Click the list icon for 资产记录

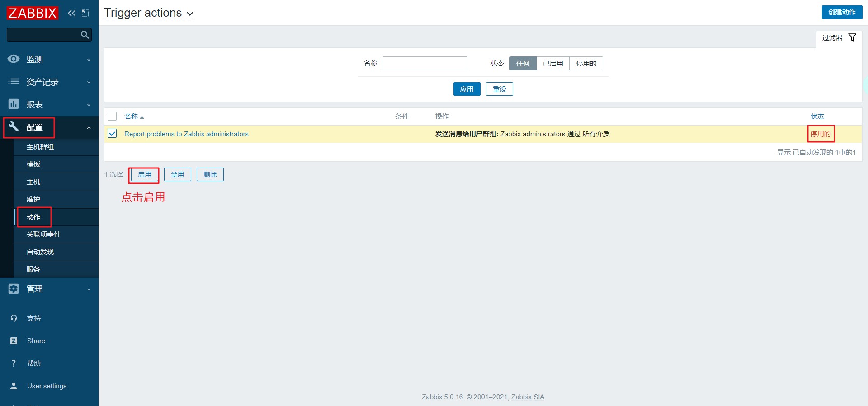[14, 82]
